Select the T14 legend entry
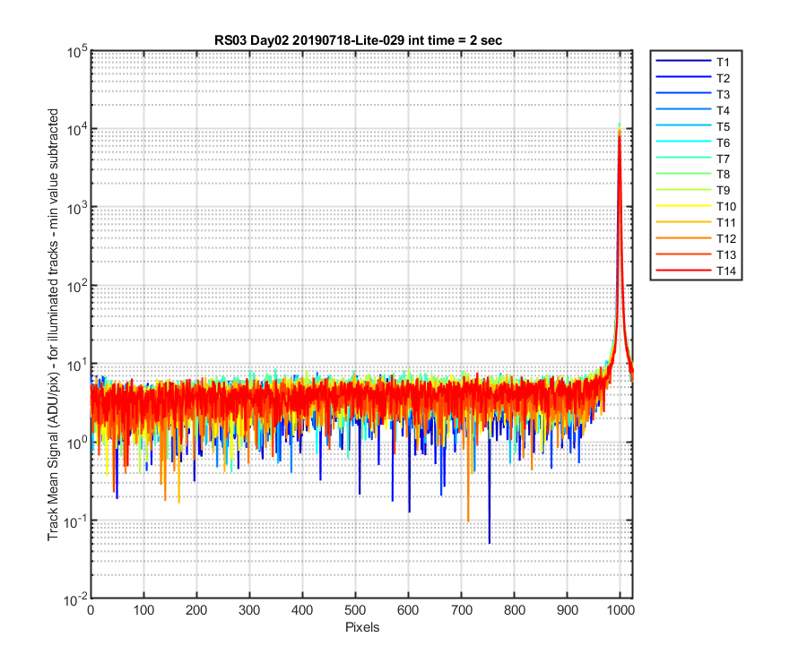Screen dimensions: 807x672 coord(696,271)
